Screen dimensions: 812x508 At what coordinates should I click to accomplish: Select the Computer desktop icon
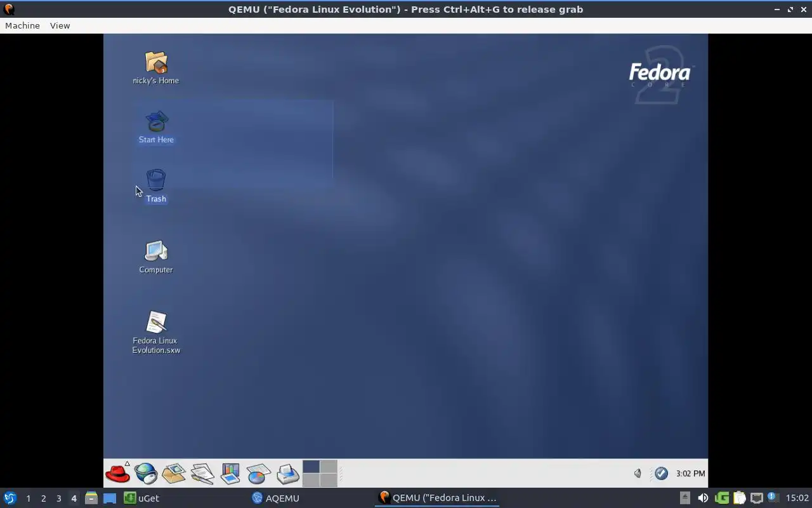point(156,257)
